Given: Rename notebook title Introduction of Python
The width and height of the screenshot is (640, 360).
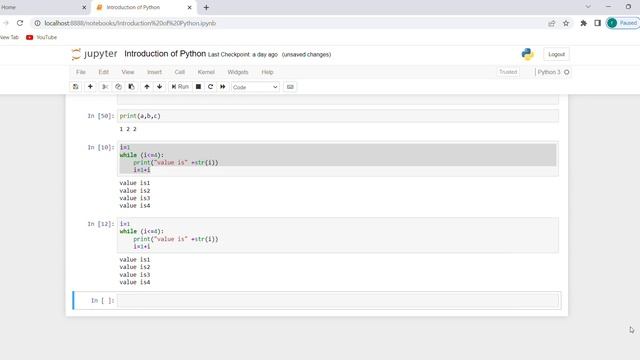Looking at the screenshot, I should pos(165,54).
